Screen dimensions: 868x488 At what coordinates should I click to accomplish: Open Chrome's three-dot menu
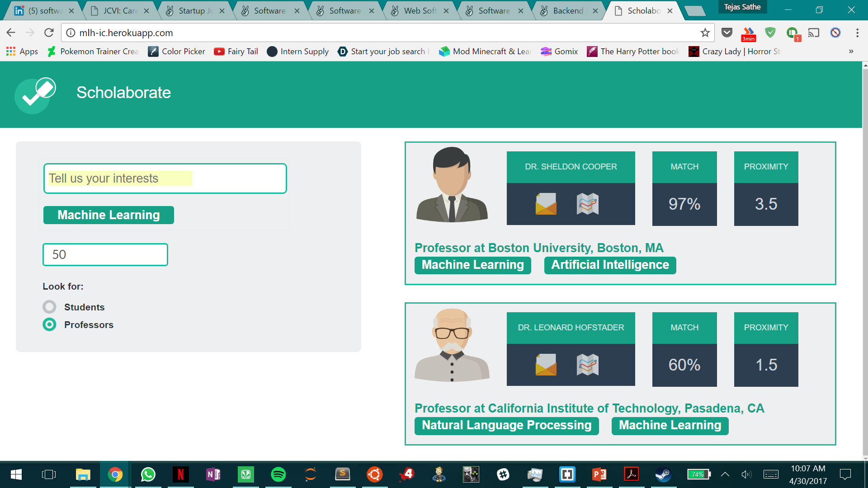point(857,33)
